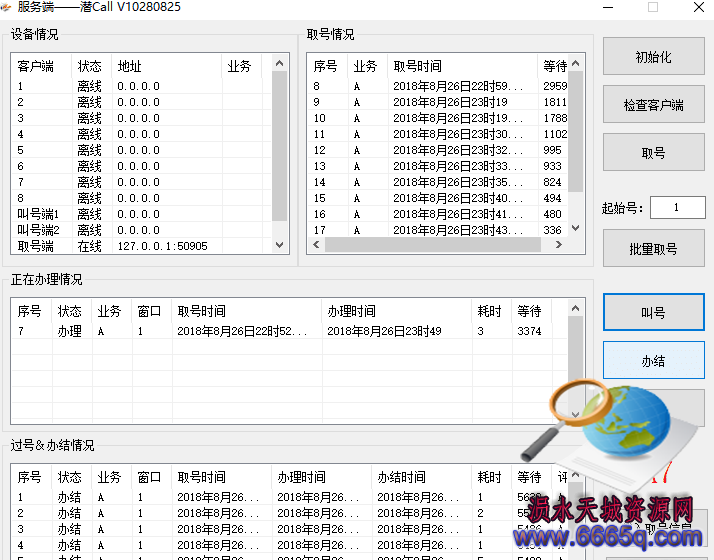Click the 取号 button
Screen dimensions: 714x560
[x=653, y=153]
